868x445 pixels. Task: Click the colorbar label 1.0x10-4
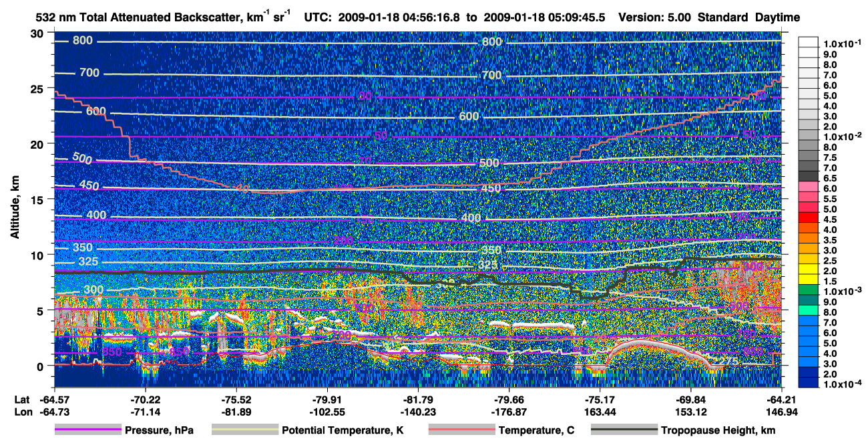coord(843,384)
